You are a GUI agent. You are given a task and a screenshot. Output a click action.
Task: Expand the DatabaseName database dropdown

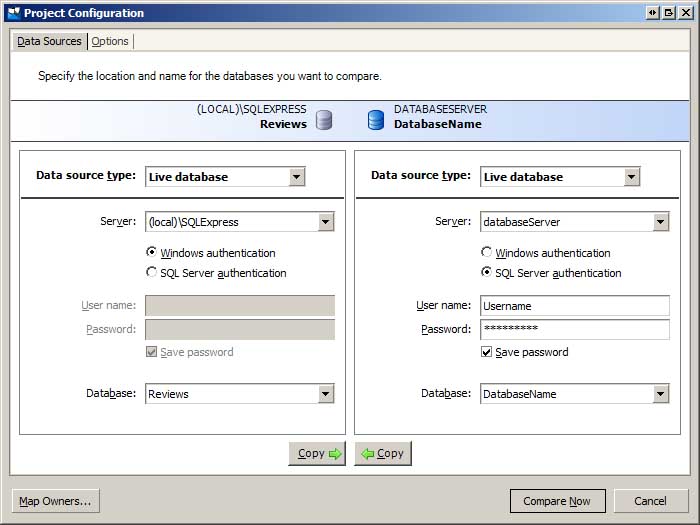click(660, 394)
